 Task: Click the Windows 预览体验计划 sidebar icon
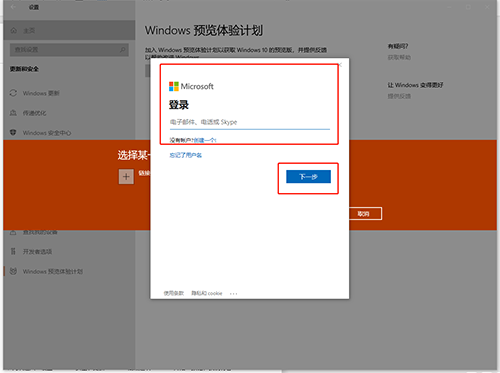(x=13, y=271)
